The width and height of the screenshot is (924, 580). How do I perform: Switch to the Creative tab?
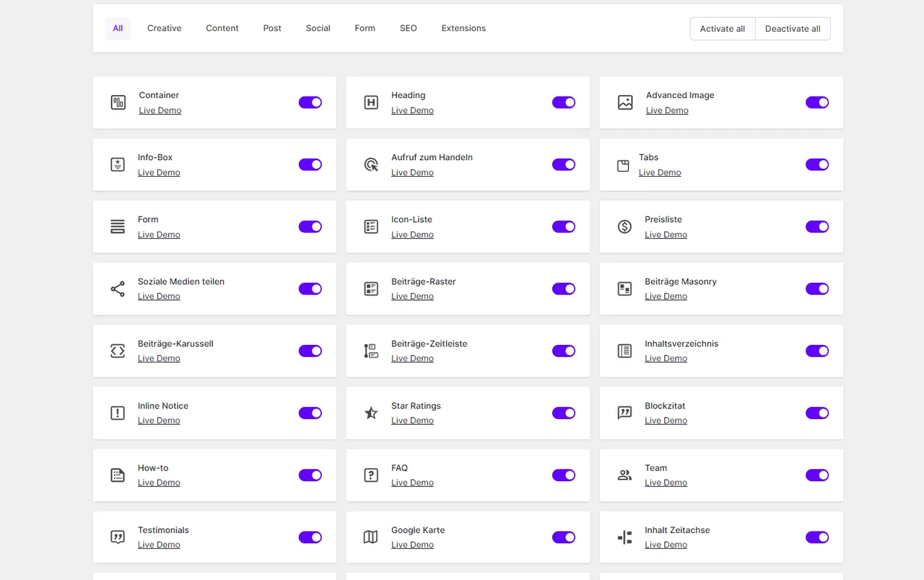(x=165, y=29)
